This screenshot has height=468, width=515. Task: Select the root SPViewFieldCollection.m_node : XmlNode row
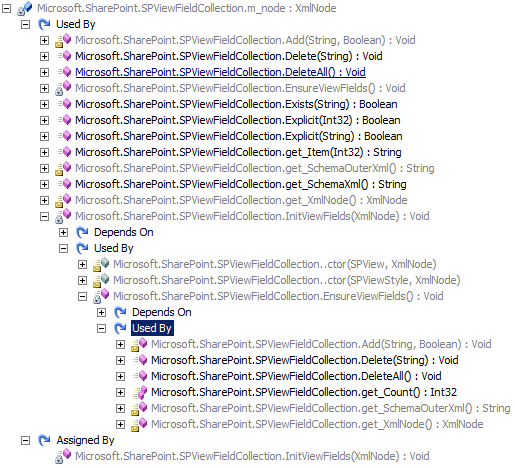pyautogui.click(x=187, y=8)
